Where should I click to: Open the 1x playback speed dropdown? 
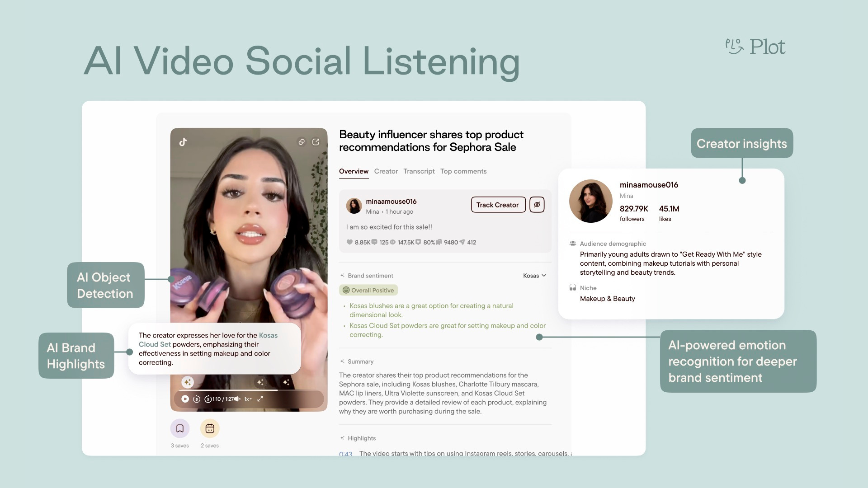[x=248, y=399]
